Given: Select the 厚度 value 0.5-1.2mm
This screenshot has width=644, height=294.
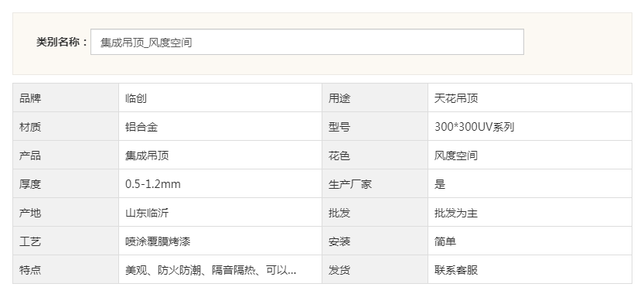Looking at the screenshot, I should [x=153, y=184].
